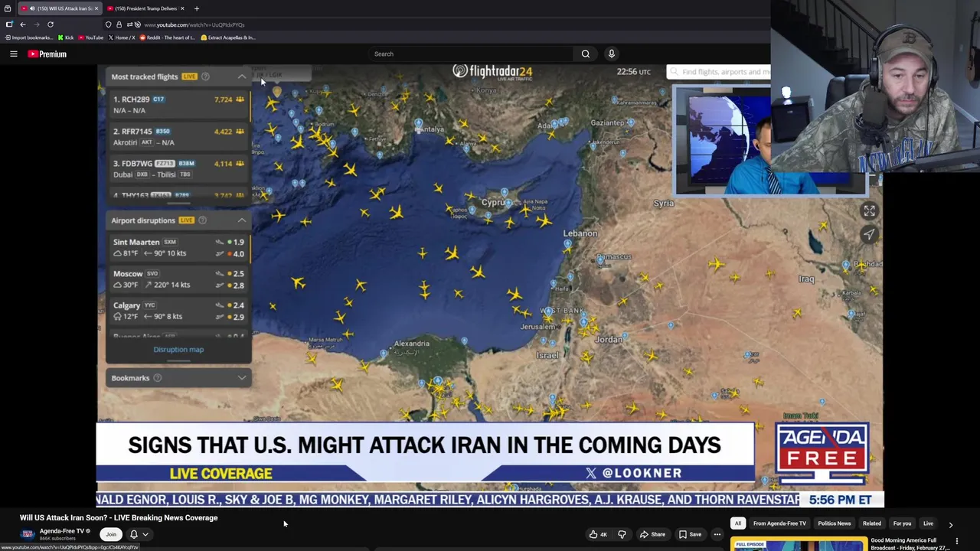Open a new browser tab

196,8
